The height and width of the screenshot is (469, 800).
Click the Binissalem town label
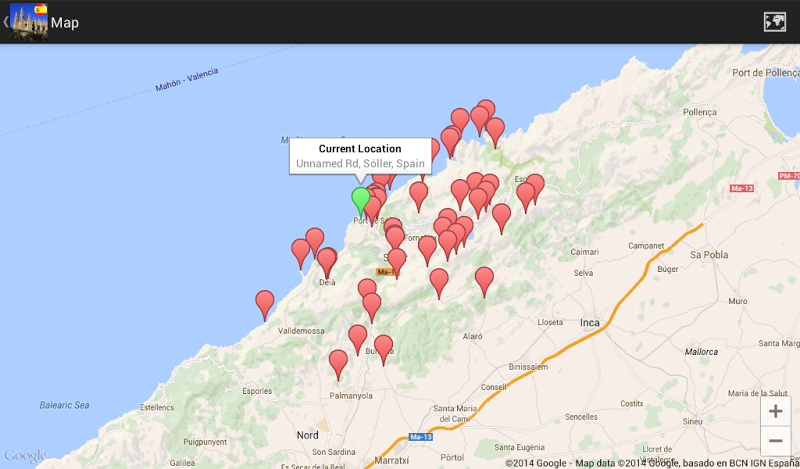pyautogui.click(x=528, y=367)
